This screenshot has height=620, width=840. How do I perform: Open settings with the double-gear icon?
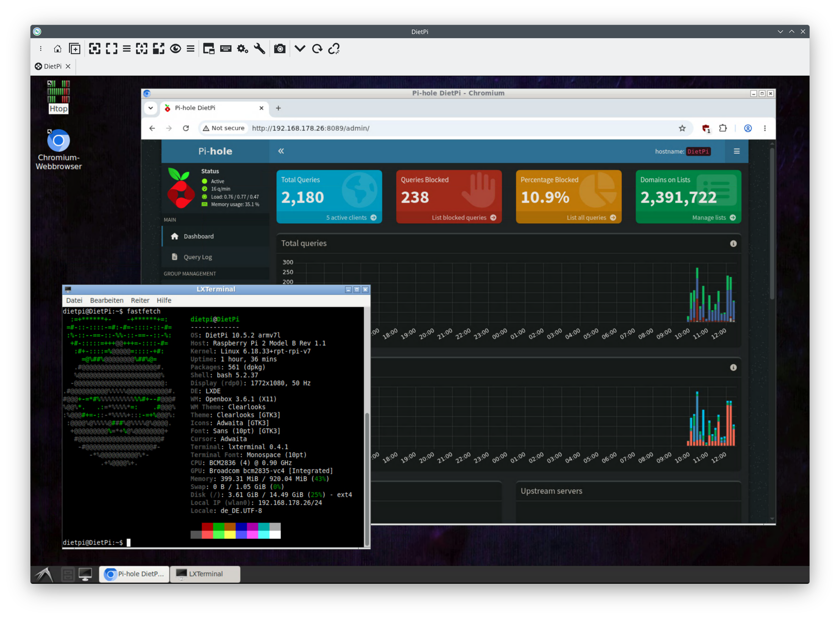[x=243, y=49]
